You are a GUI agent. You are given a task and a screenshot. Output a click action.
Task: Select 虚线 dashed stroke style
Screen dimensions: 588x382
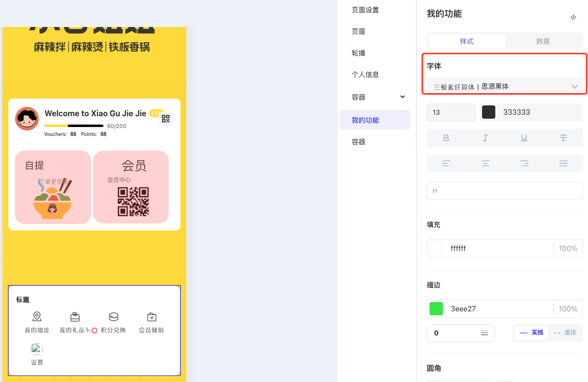click(564, 332)
